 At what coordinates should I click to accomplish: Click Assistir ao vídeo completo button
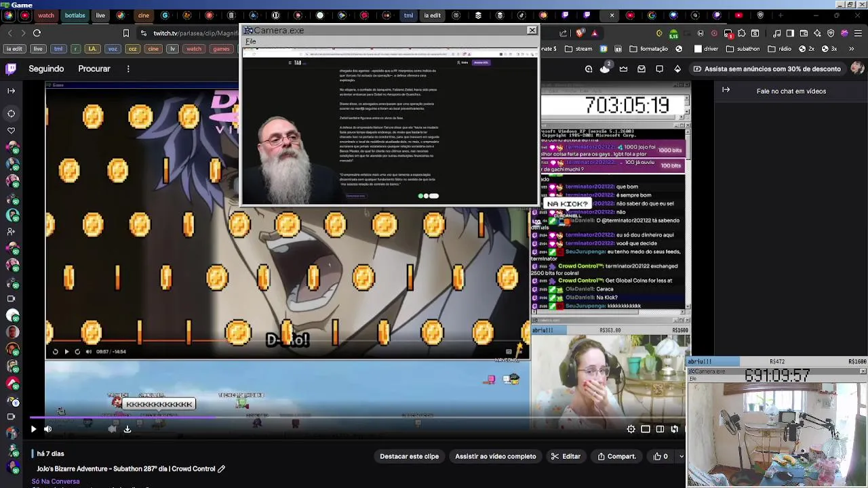[x=495, y=456]
